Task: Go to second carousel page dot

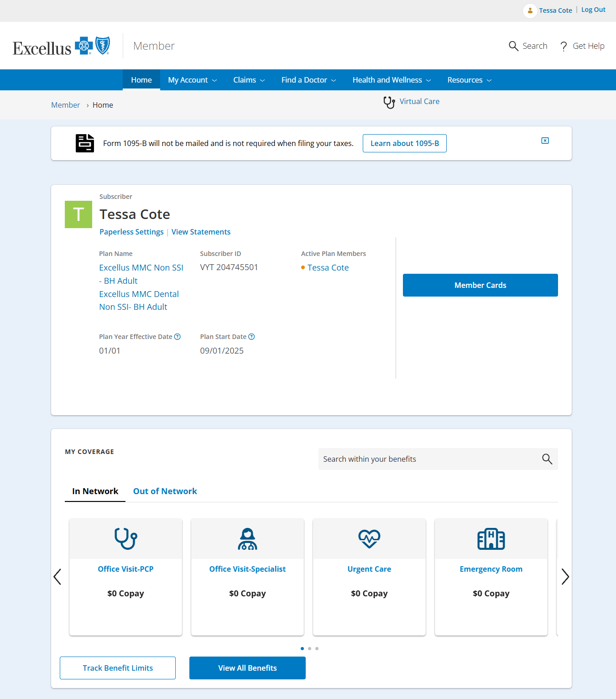Action: pos(309,648)
